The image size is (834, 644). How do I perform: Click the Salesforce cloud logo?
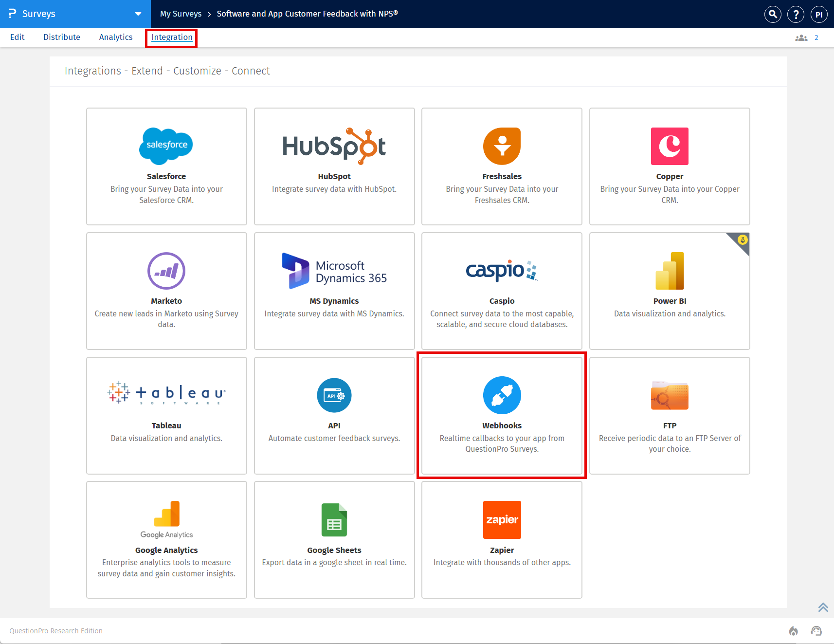pos(166,146)
